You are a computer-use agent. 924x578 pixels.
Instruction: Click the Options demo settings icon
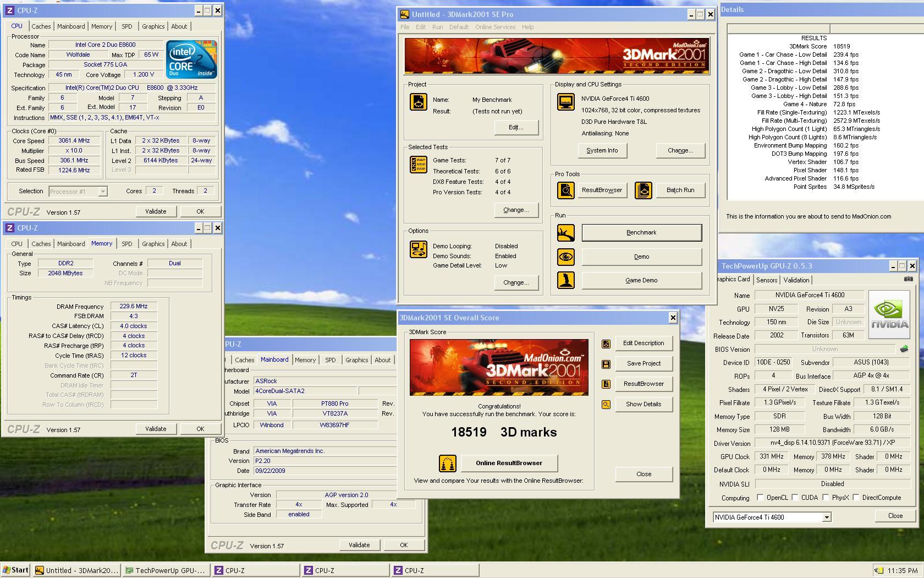418,249
